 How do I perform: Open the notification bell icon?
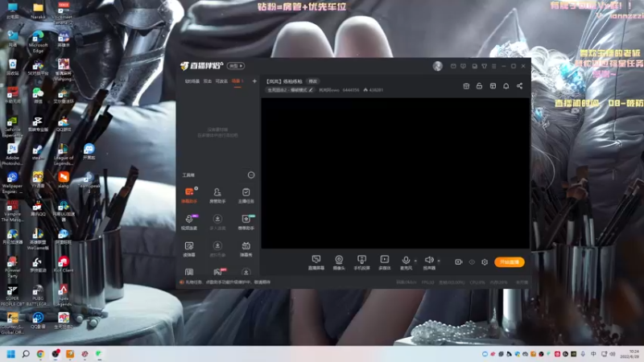(x=506, y=86)
